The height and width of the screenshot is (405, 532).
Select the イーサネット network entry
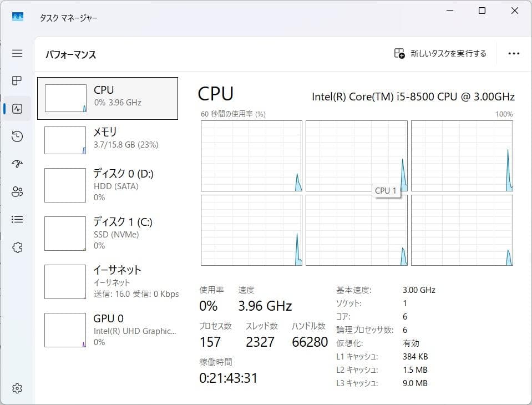point(107,282)
